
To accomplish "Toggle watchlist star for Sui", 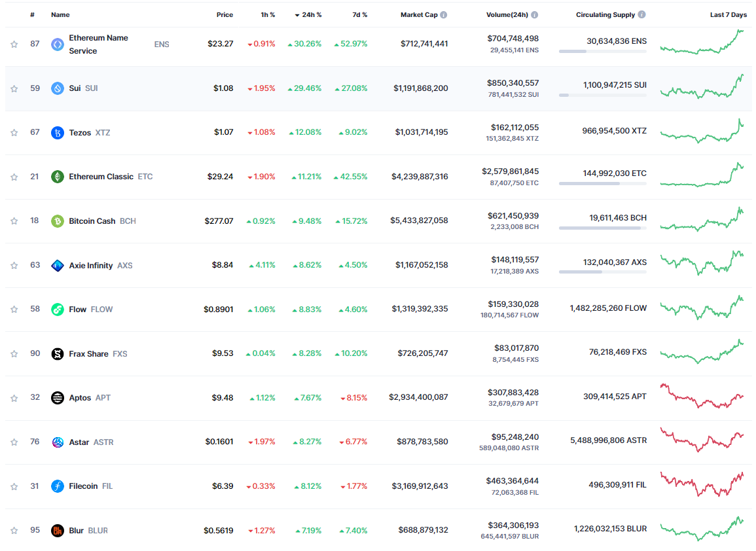I will pos(14,89).
